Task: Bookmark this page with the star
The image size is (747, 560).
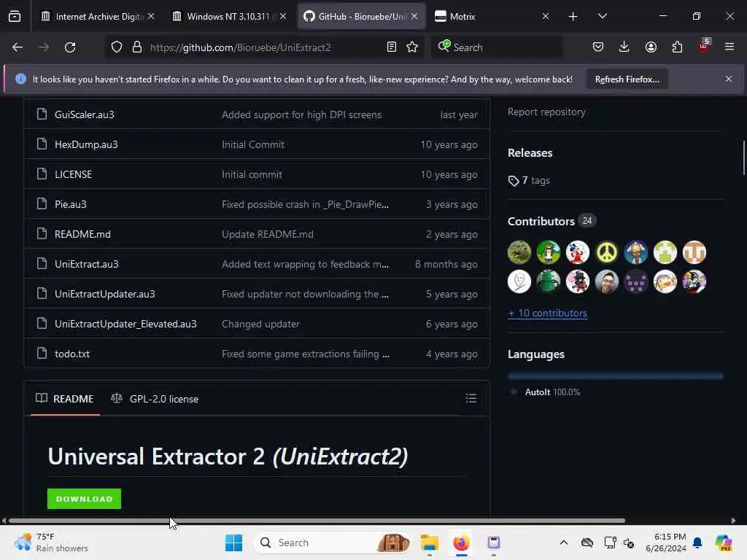Action: pos(412,47)
